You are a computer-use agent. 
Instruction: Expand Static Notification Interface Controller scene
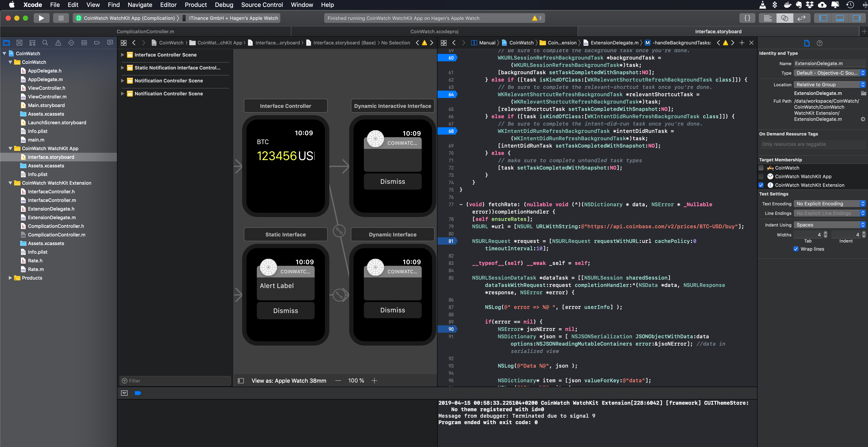122,68
